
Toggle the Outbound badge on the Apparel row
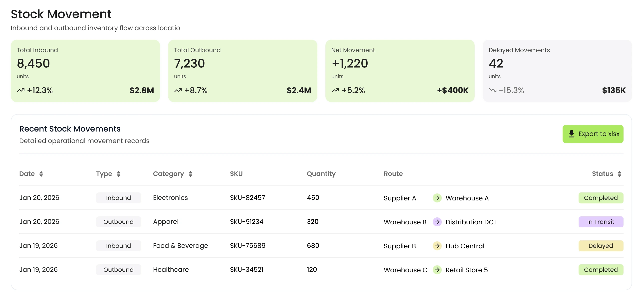point(118,222)
